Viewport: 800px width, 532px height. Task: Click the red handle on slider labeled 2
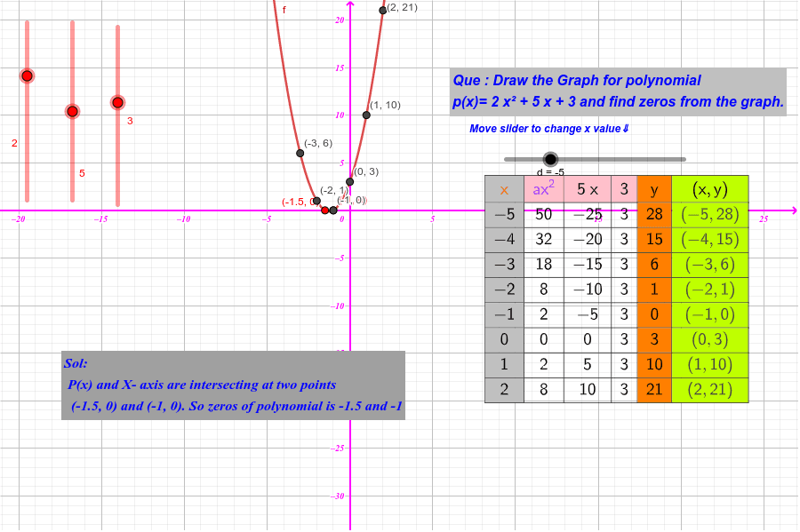pyautogui.click(x=27, y=75)
